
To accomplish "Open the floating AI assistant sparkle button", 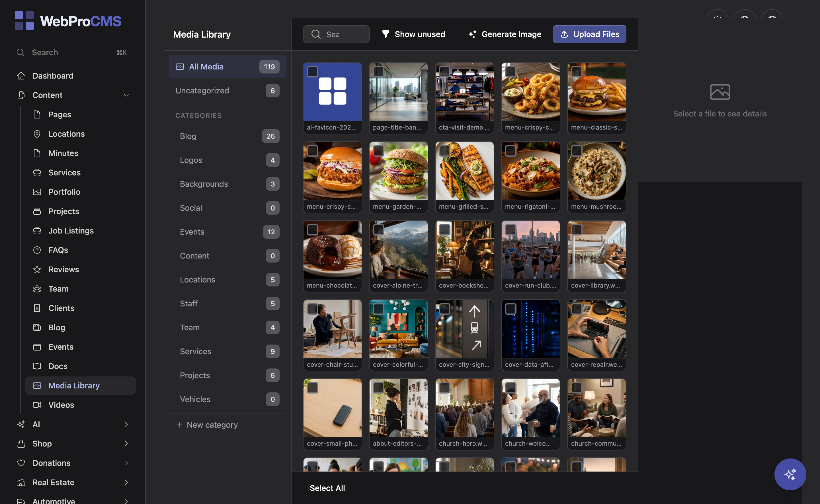I will [x=790, y=474].
